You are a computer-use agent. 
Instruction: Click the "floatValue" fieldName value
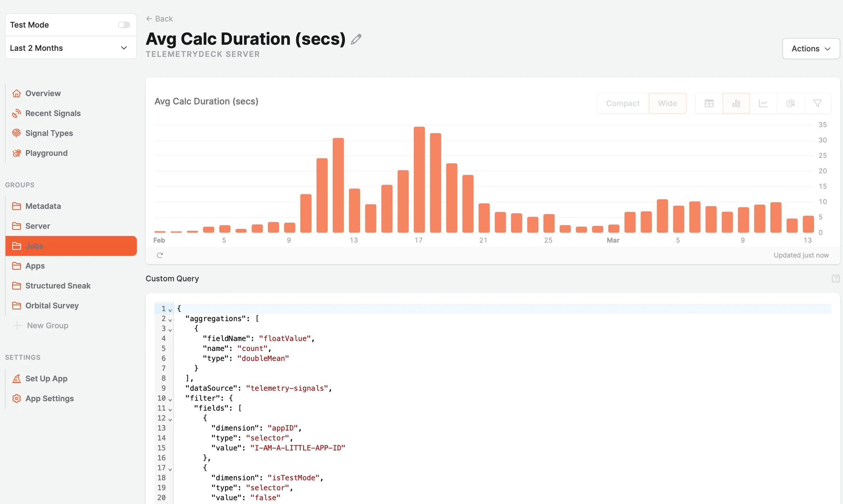[x=285, y=338]
